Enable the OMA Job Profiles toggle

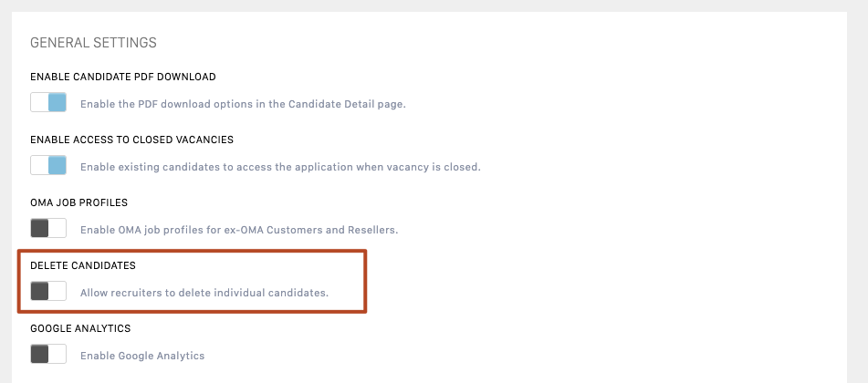48,228
